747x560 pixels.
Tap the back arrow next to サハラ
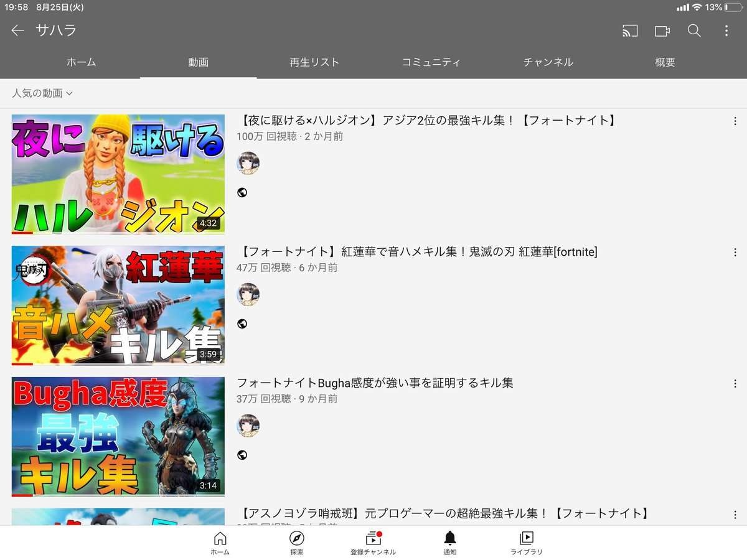(x=17, y=30)
